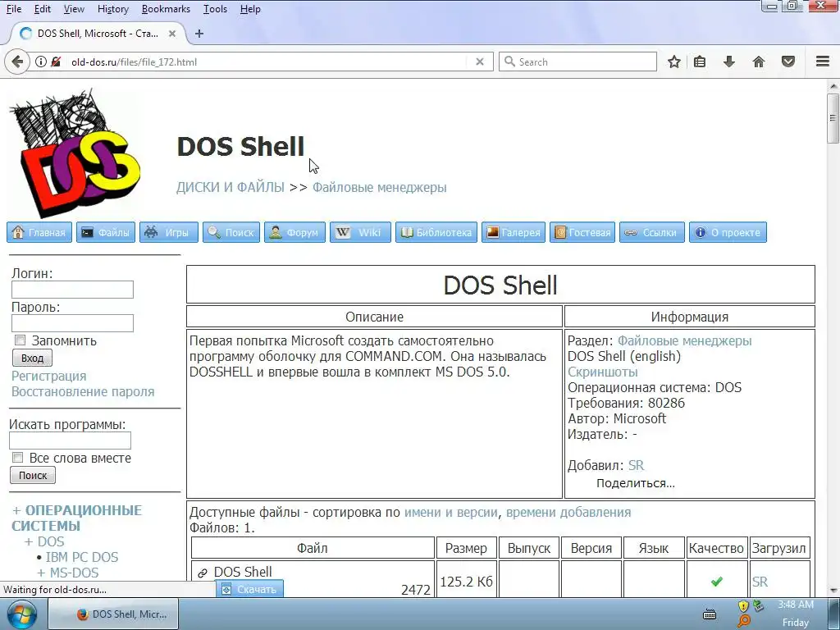The width and height of the screenshot is (840, 630).
Task: Toggle Все слова вместе checkbox
Action: click(x=18, y=458)
